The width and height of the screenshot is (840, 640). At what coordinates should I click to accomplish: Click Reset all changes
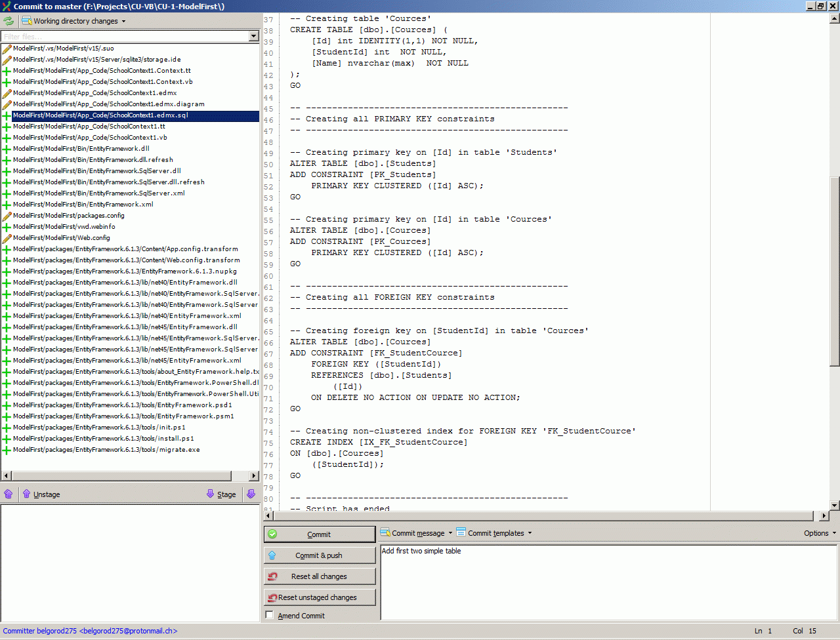tap(320, 576)
